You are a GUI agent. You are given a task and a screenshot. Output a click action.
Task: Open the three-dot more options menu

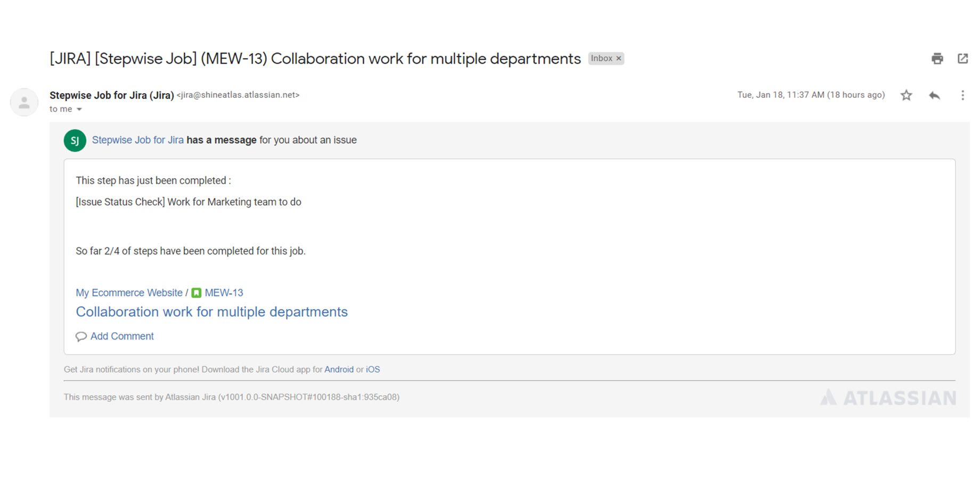pyautogui.click(x=962, y=95)
